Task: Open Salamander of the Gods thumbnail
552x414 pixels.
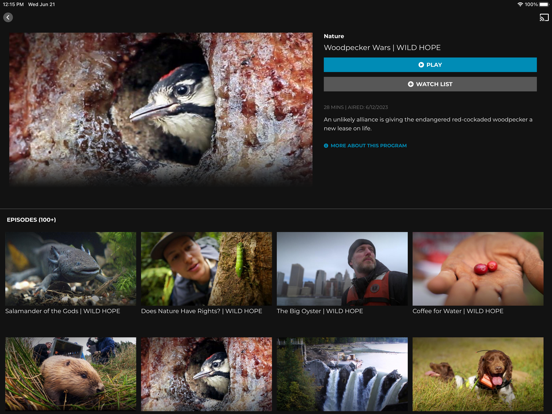Action: click(70, 269)
